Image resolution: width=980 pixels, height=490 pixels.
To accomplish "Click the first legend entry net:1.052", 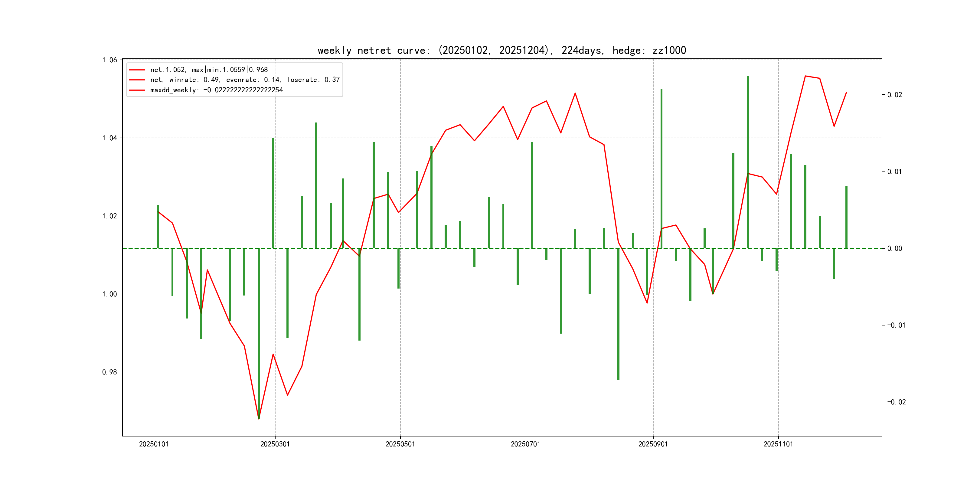I will (209, 70).
